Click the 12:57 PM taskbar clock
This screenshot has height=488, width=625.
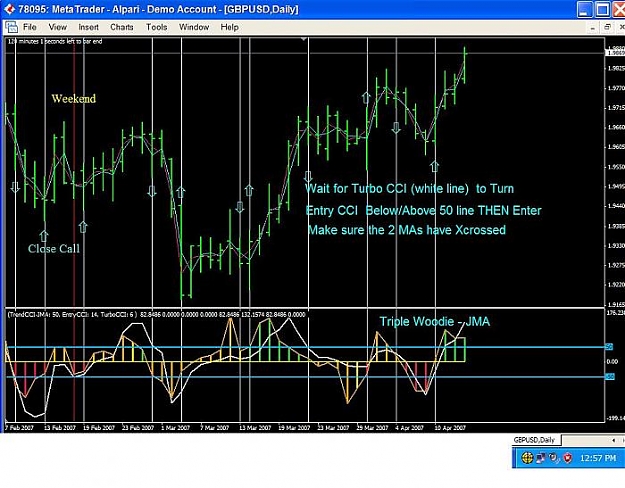(x=598, y=458)
